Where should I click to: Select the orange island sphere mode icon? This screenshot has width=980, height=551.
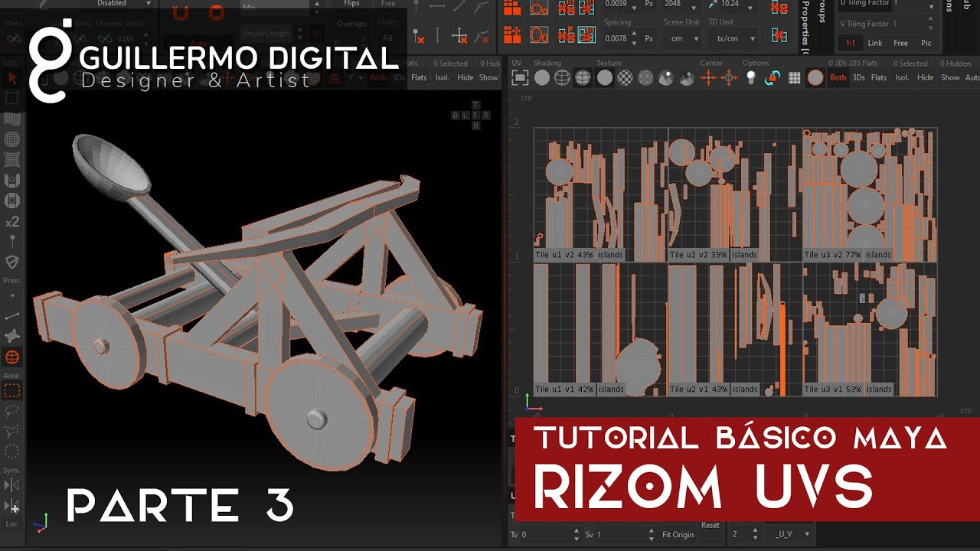(12, 357)
